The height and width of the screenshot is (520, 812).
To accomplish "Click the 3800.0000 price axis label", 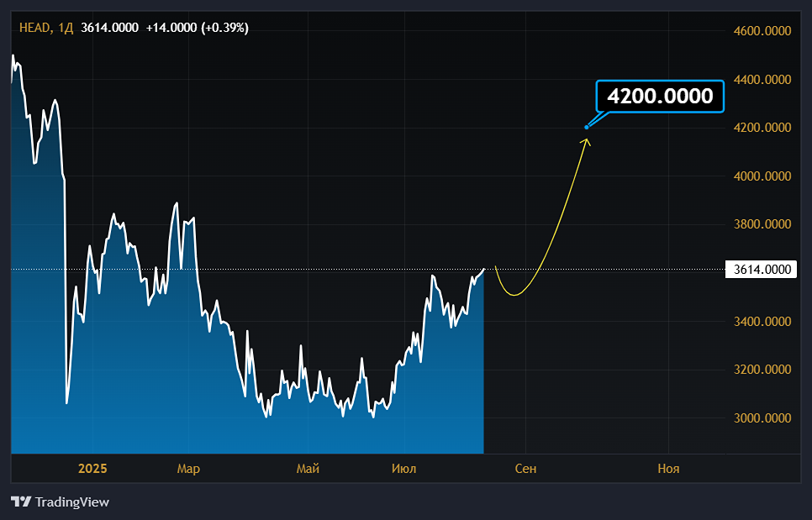I will (762, 224).
